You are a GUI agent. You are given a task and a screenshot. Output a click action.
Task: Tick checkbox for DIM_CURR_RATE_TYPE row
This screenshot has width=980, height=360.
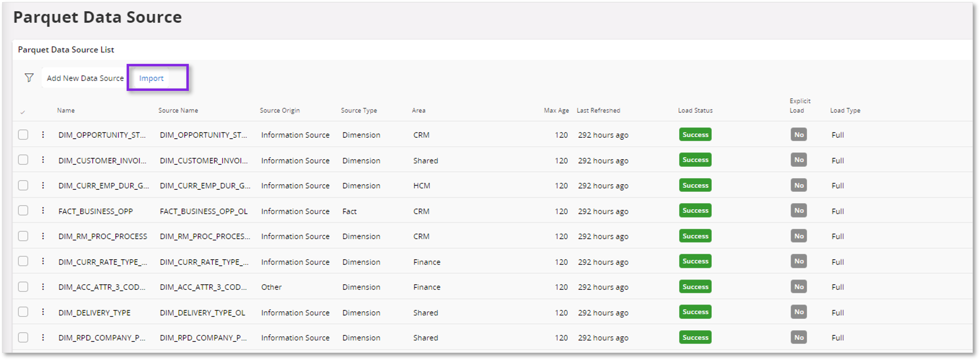pos(23,261)
